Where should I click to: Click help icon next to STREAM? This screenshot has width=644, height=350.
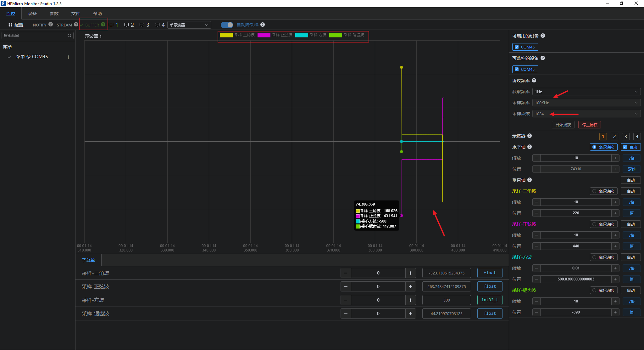click(76, 24)
